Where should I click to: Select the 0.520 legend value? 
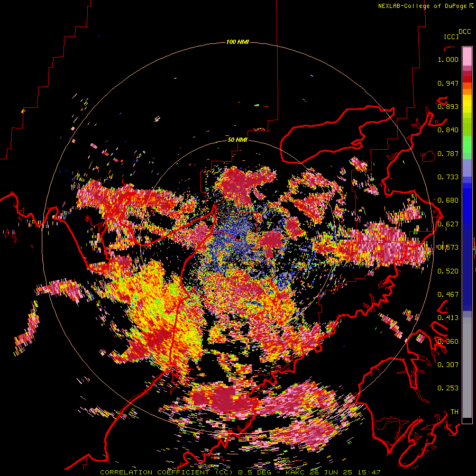click(448, 271)
